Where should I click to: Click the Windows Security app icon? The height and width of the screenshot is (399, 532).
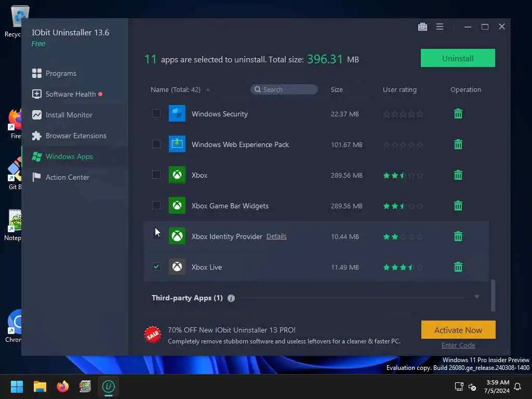coord(177,113)
